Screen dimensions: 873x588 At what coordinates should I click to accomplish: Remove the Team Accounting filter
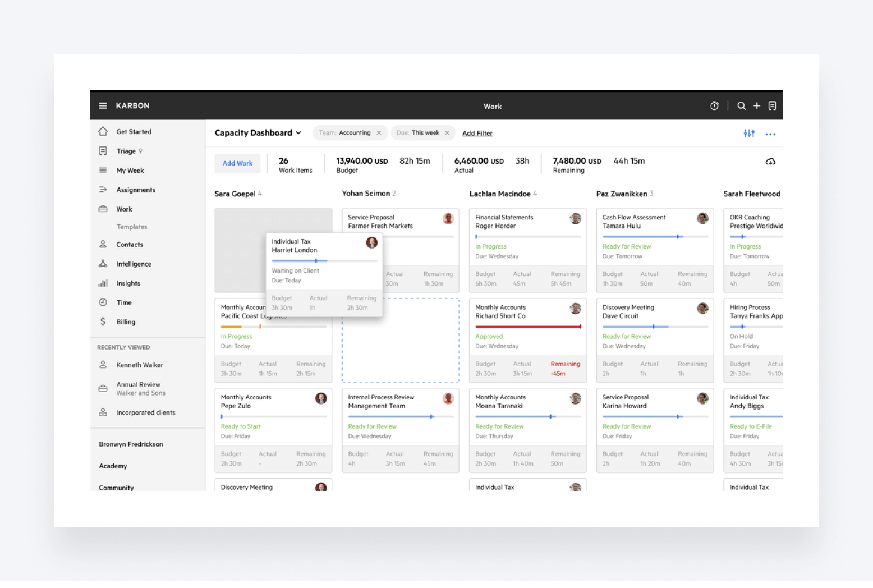tap(379, 133)
